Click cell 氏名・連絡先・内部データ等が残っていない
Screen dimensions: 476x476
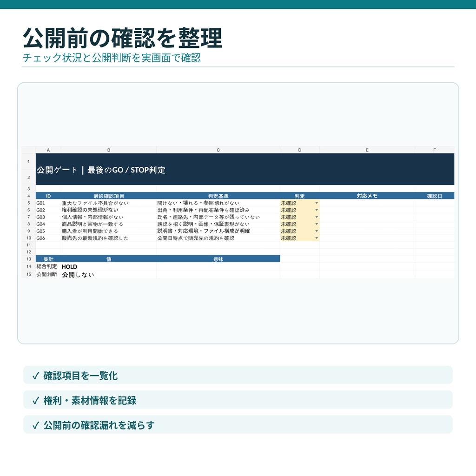pos(218,217)
